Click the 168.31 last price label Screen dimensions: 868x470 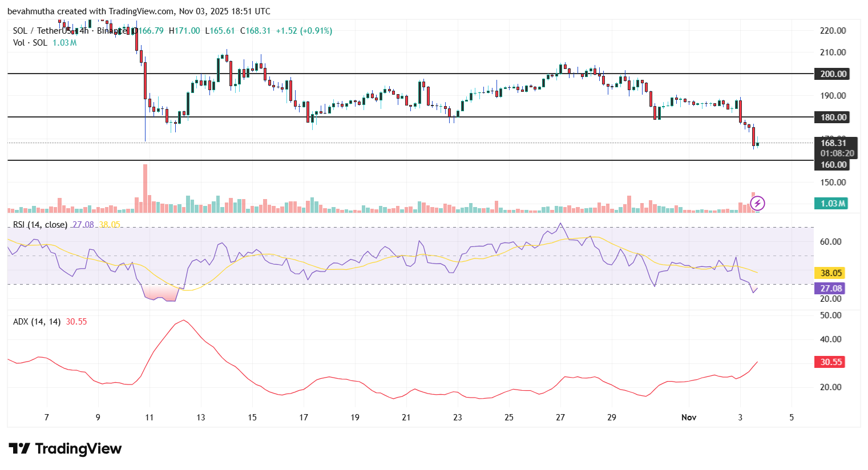[832, 143]
